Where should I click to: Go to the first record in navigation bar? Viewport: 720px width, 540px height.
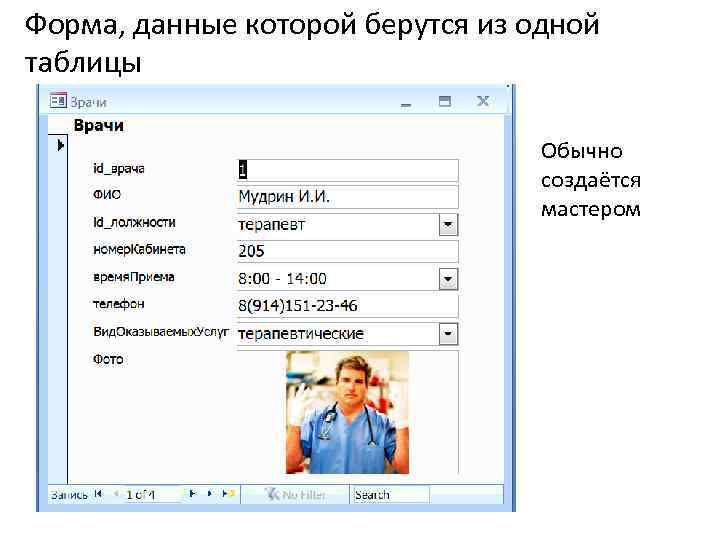[x=98, y=494]
